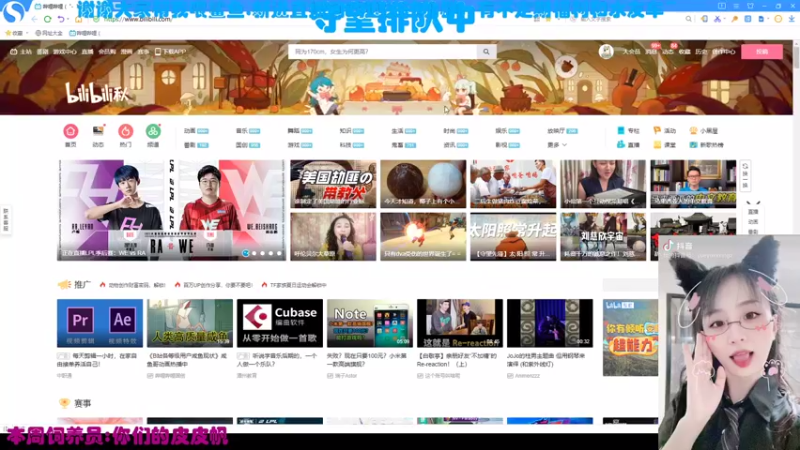Click the browser reload button
Image resolution: width=800 pixels, height=450 pixels.
pos(47,19)
